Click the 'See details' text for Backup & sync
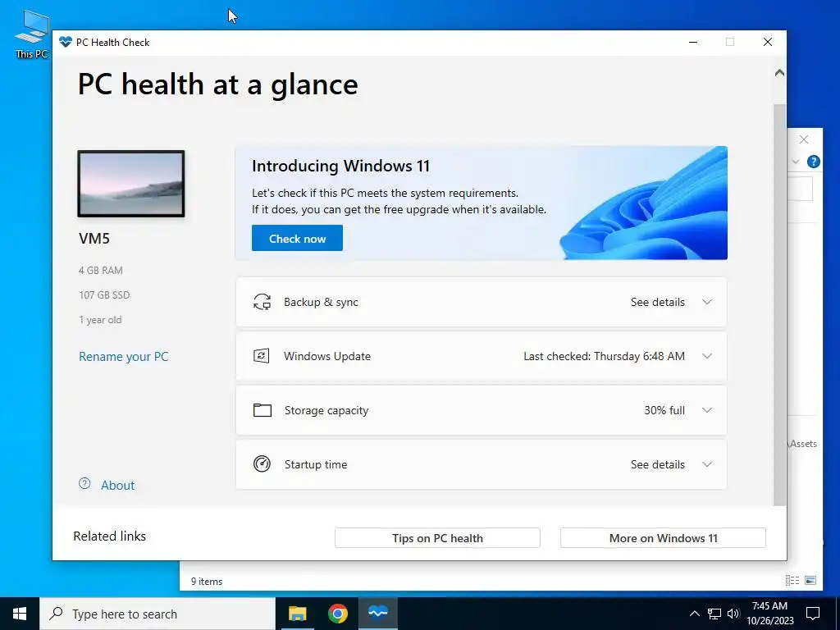 tap(658, 302)
